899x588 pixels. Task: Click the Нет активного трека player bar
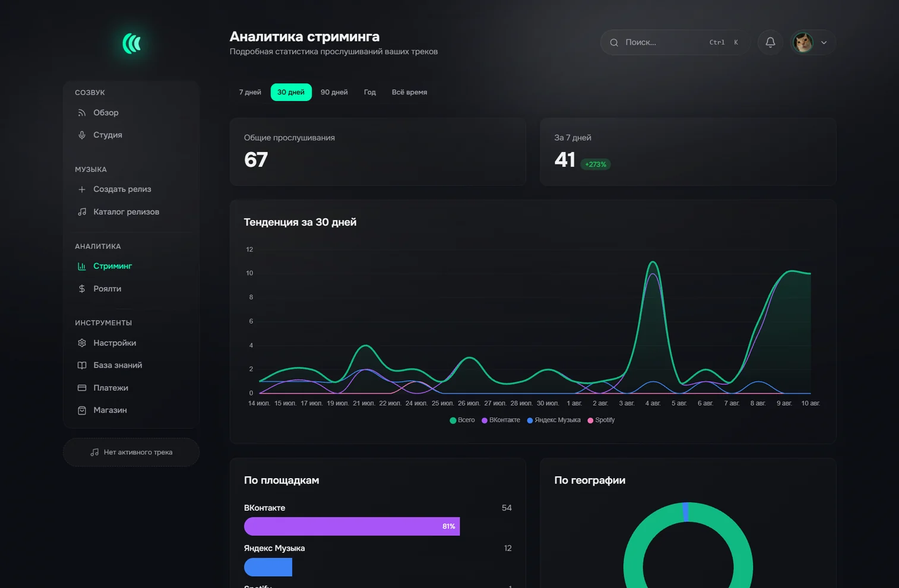[x=131, y=453]
